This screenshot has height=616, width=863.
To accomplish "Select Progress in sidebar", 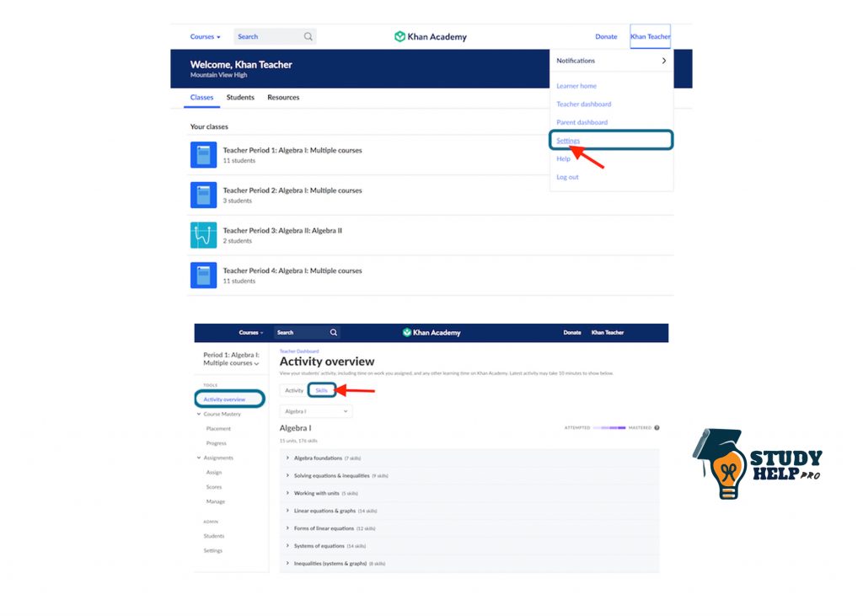I will click(x=217, y=443).
